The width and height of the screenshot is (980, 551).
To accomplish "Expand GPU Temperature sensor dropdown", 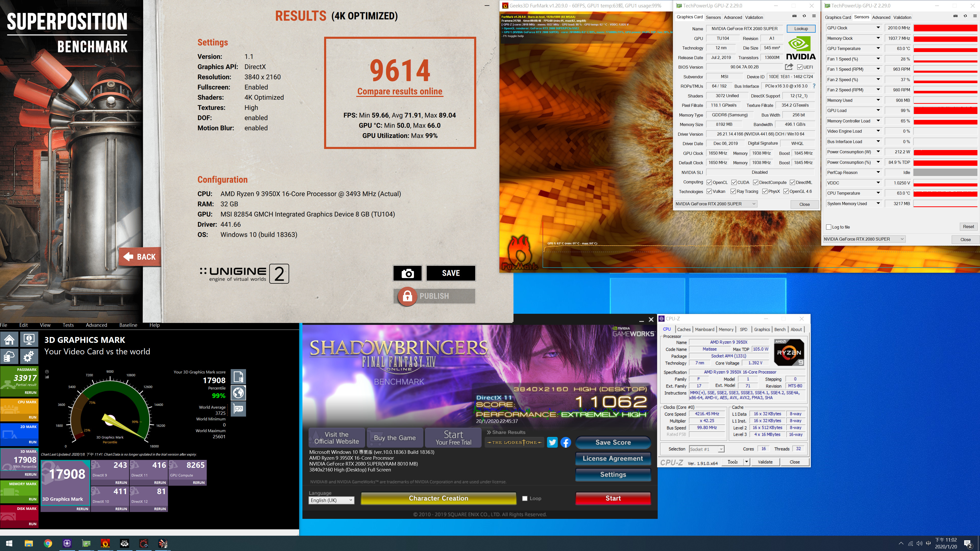I will (878, 48).
